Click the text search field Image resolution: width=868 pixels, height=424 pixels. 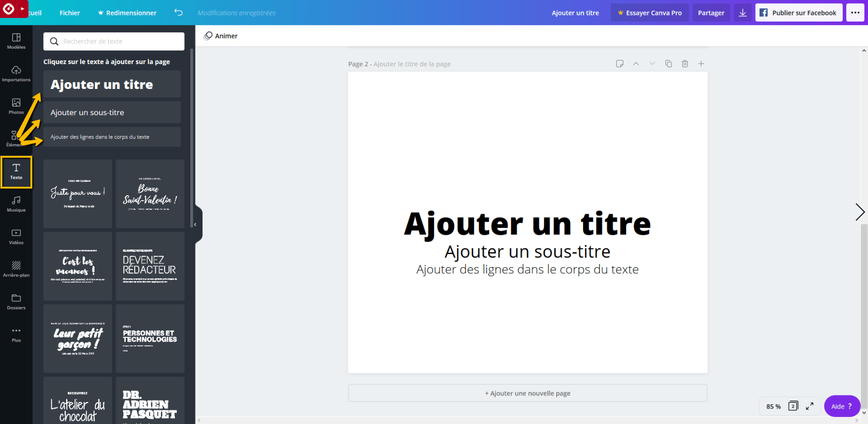114,41
